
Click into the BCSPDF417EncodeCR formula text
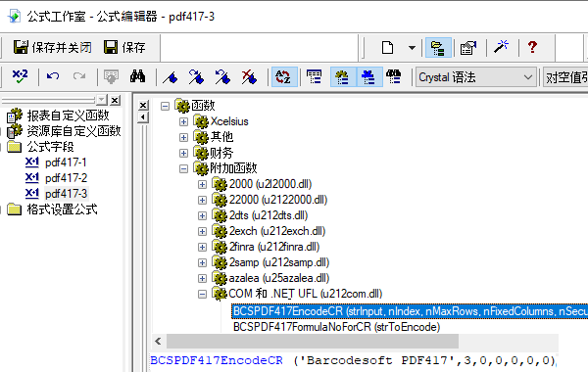(353, 360)
